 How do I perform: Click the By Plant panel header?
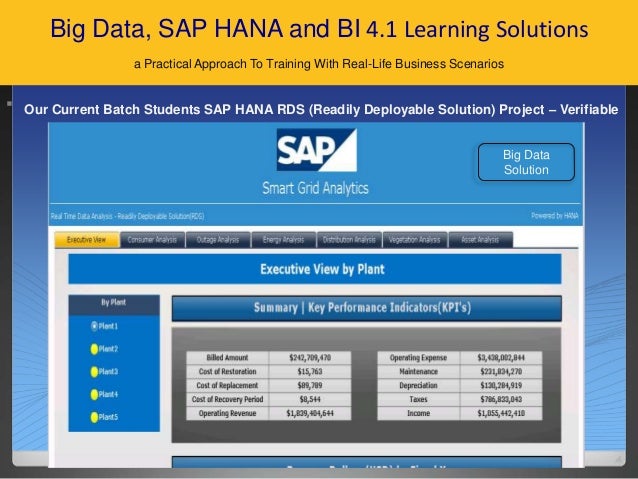[114, 304]
